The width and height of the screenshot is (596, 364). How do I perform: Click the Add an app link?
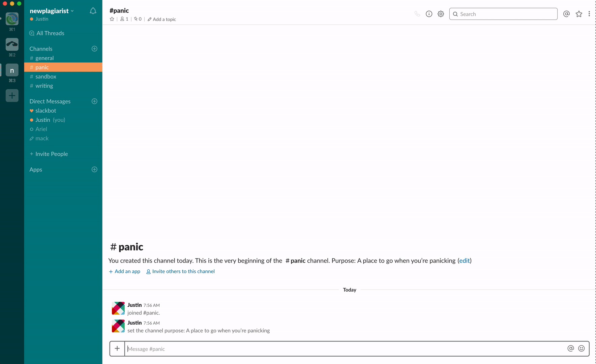click(x=124, y=271)
